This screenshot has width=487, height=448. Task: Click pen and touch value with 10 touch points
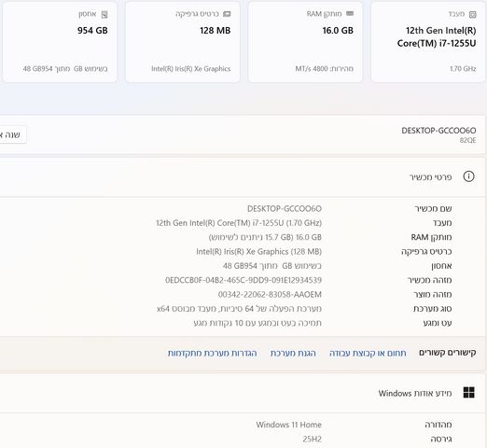point(257,323)
